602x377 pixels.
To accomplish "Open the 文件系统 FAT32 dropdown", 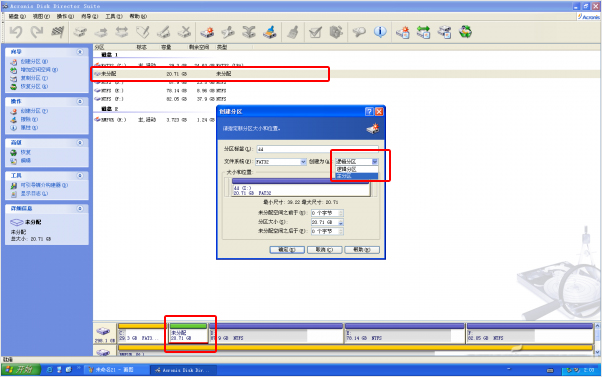I will pyautogui.click(x=303, y=162).
